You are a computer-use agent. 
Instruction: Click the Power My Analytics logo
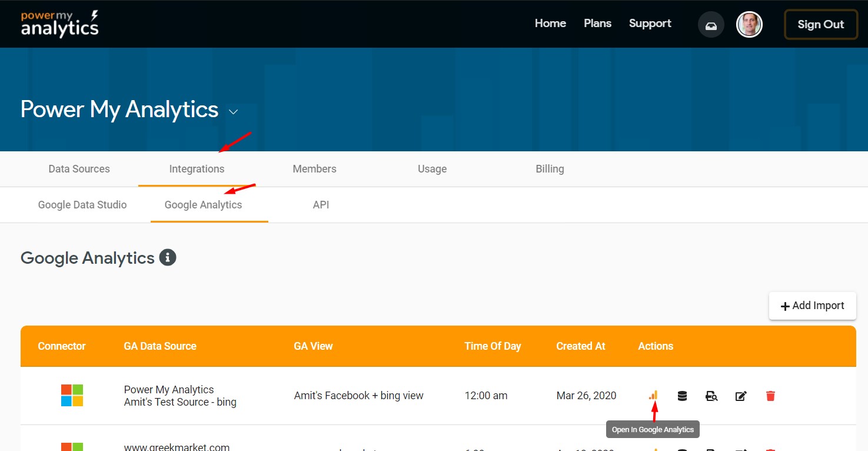coord(60,24)
